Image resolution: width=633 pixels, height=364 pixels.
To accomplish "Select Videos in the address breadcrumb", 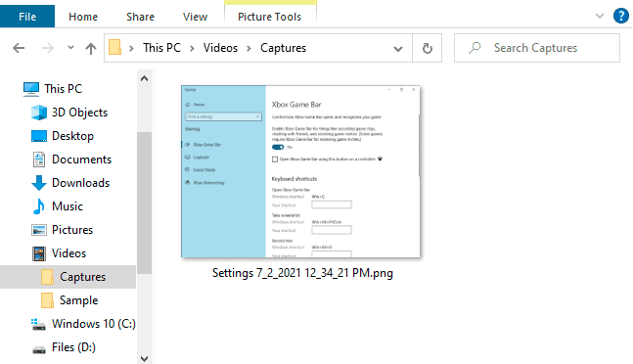I will [220, 48].
